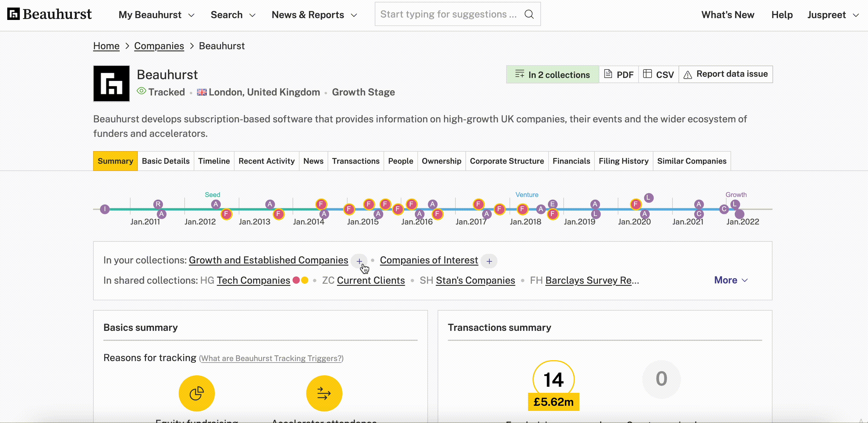Viewport: 868px width, 423px height.
Task: Open the Tech Companies shared collection
Action: pos(253,280)
